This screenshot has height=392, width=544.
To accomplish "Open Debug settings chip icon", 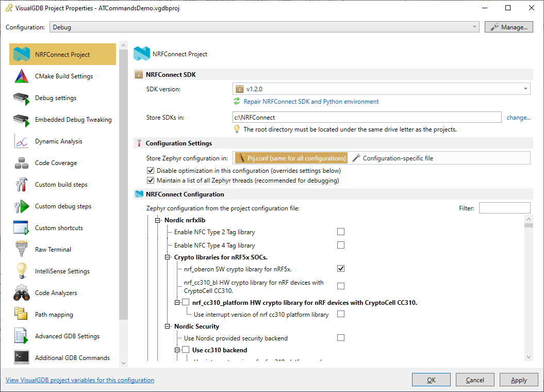I will point(22,98).
